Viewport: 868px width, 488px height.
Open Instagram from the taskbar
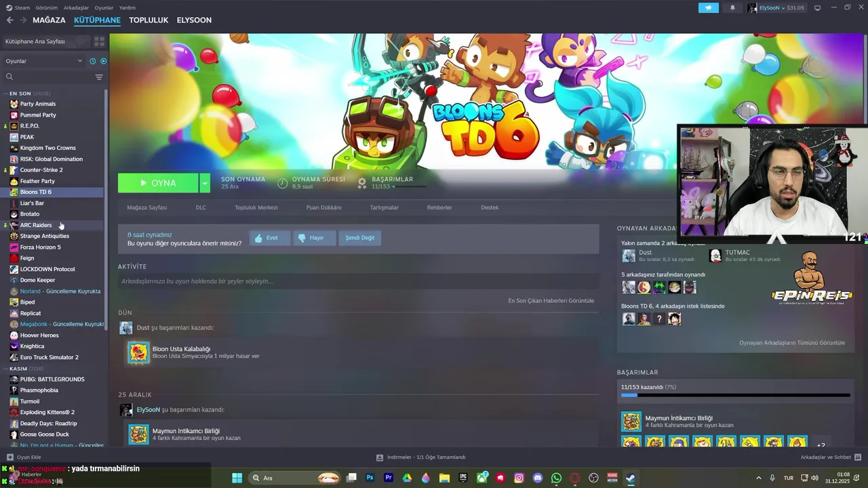(x=519, y=478)
